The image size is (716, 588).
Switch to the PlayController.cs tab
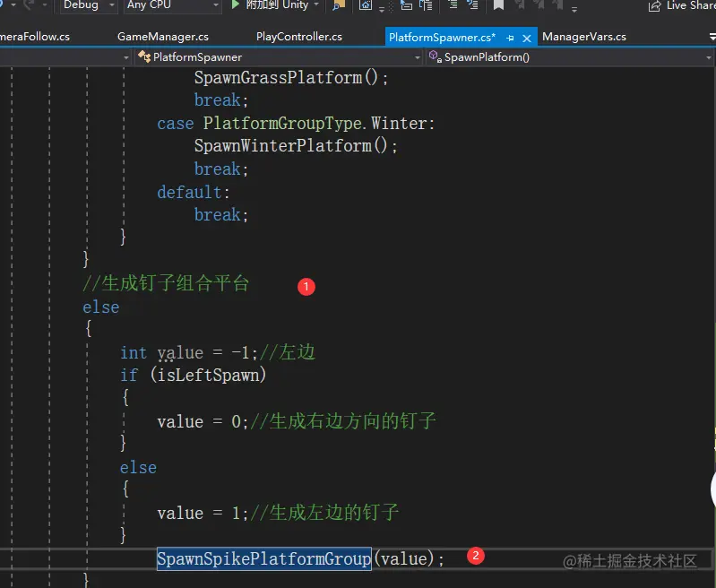[x=299, y=37]
